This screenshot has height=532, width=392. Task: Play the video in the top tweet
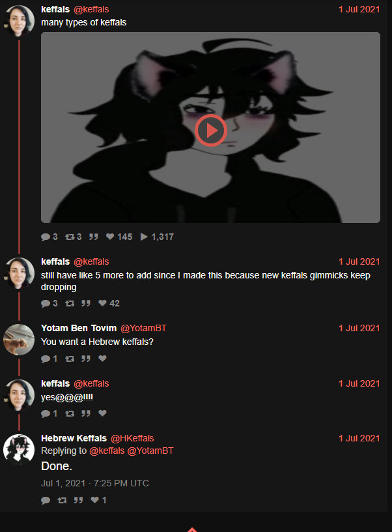pos(210,130)
